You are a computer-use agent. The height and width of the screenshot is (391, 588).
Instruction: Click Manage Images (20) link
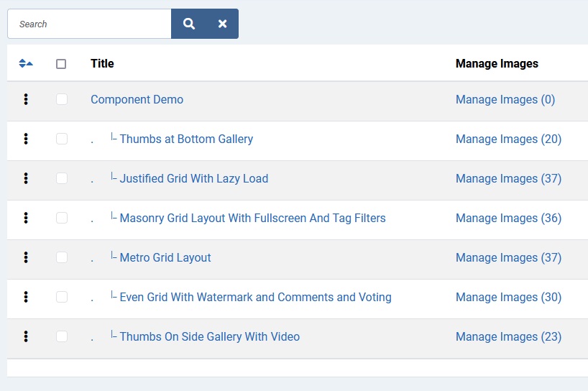(x=508, y=139)
